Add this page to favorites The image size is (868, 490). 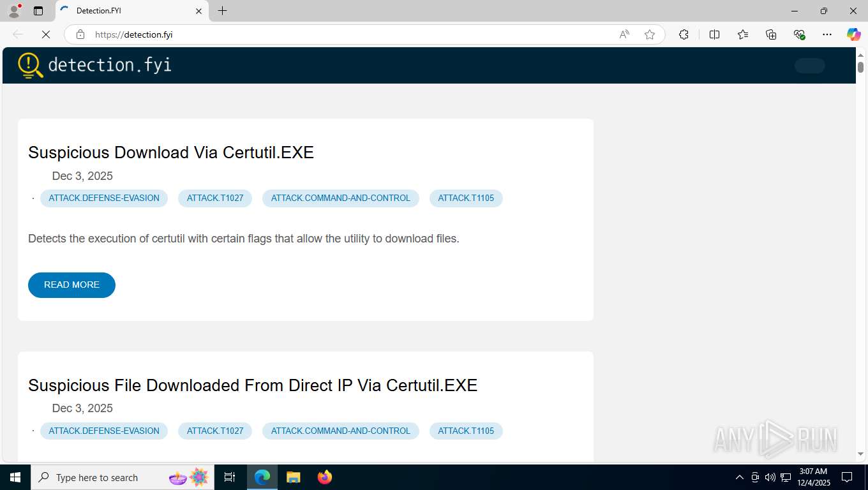650,34
